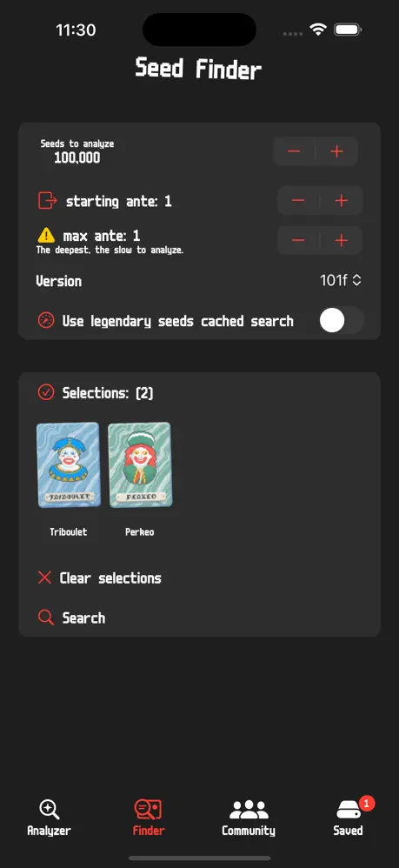The width and height of the screenshot is (399, 868).
Task: Decrease starting ante with minus button
Action: coord(298,200)
